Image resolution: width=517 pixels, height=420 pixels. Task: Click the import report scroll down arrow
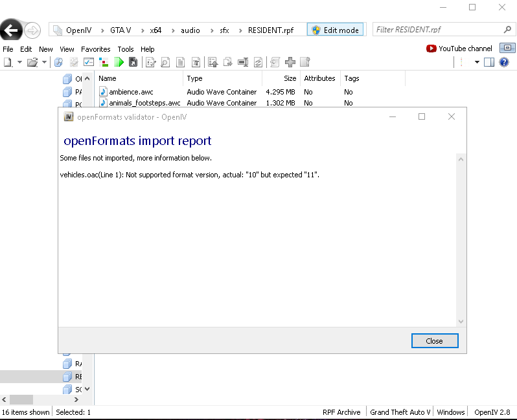(x=461, y=322)
